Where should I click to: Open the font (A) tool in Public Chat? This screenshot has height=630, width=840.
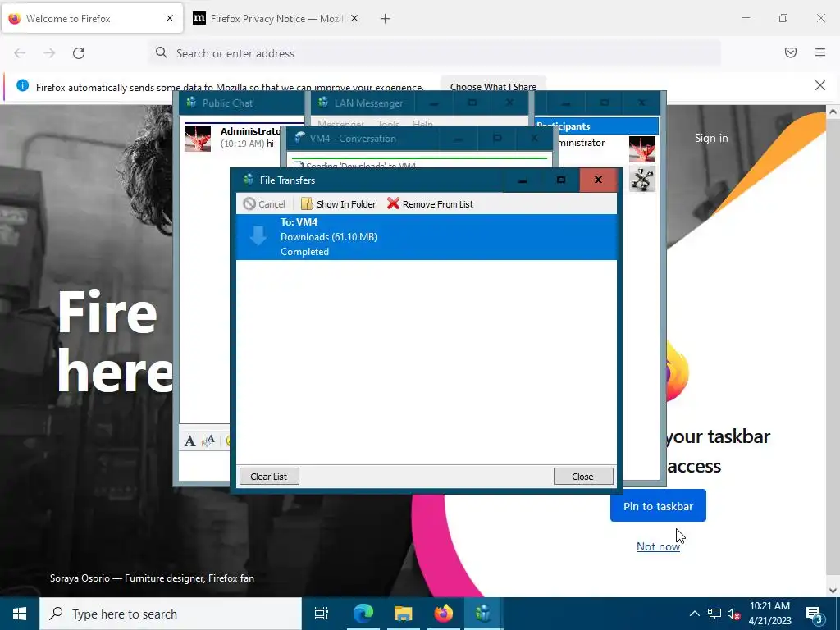tap(189, 441)
